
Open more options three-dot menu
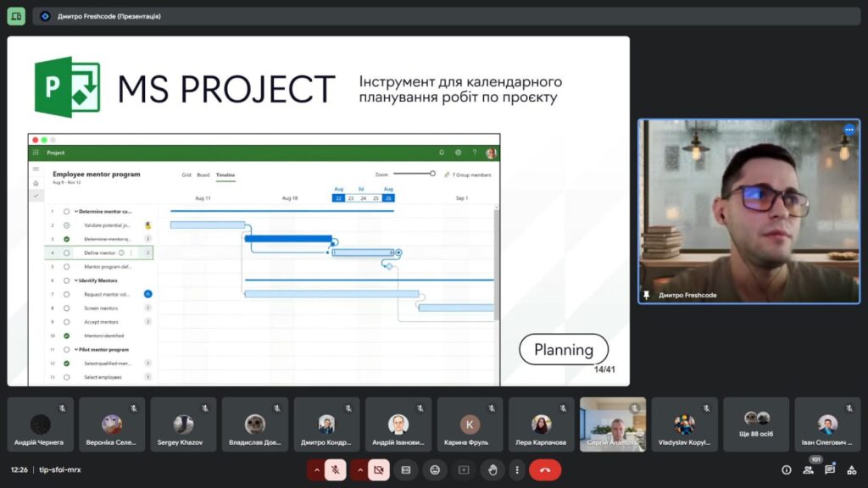pos(517,469)
